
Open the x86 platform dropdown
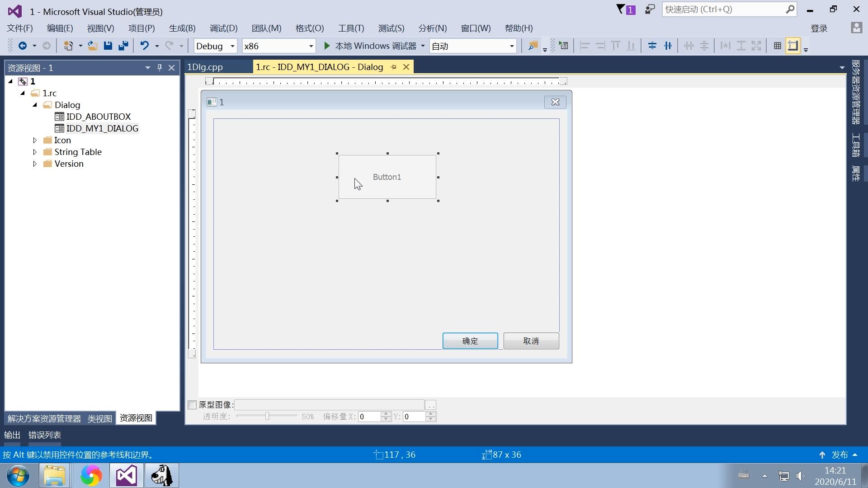(311, 46)
